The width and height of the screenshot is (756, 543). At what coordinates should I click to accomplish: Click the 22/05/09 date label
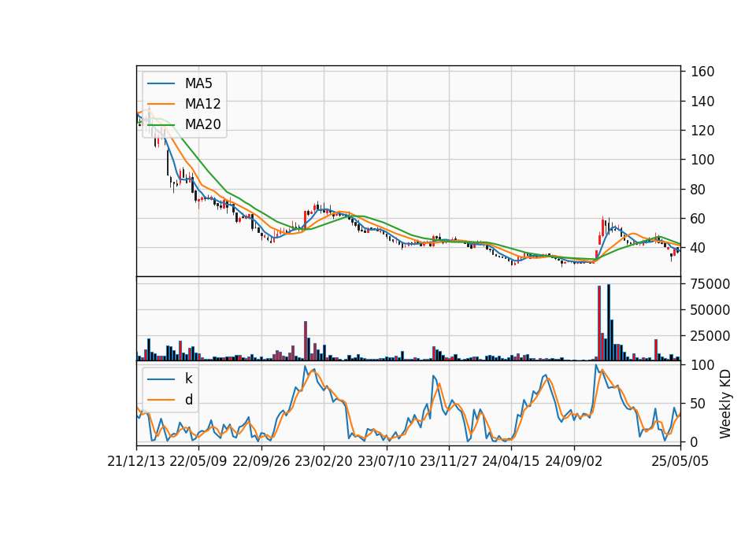198,462
